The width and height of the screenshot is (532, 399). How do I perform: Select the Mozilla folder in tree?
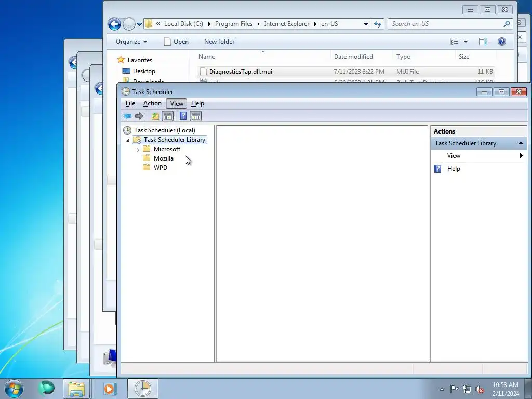pyautogui.click(x=164, y=158)
